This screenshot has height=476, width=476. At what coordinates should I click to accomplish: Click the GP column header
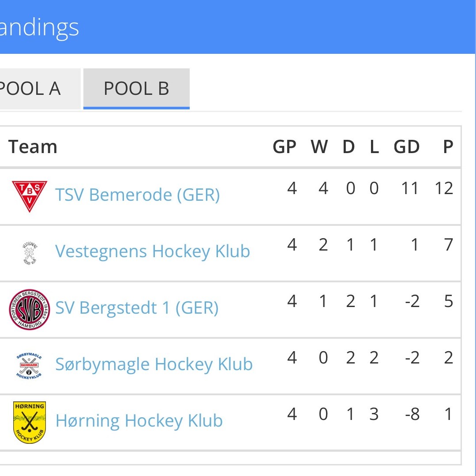tap(285, 147)
